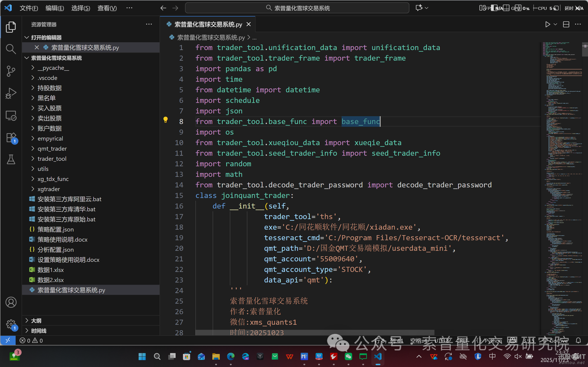
Task: Open the Manage gear icon
Action: (11, 324)
